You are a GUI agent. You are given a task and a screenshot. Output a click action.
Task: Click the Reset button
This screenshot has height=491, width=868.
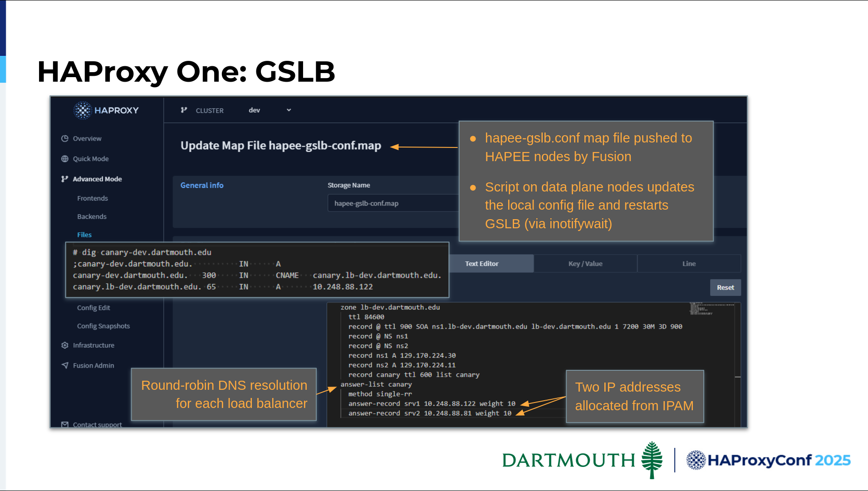[x=725, y=288]
